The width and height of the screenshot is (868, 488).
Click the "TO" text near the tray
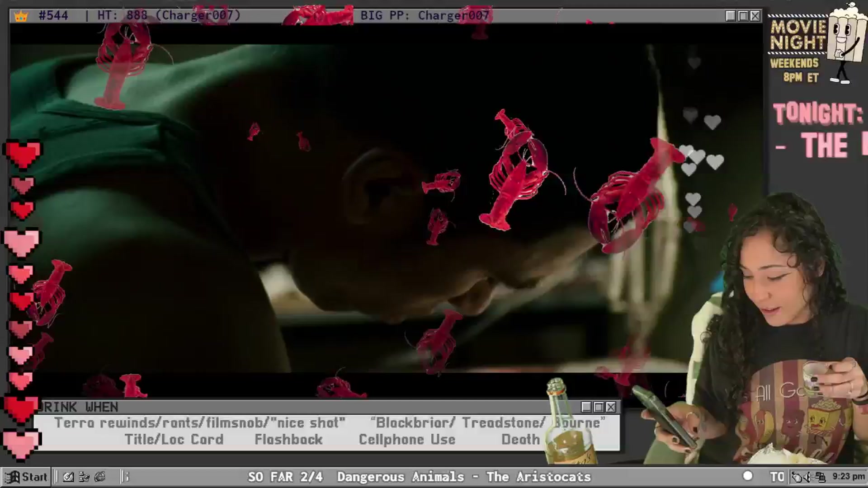pyautogui.click(x=777, y=477)
